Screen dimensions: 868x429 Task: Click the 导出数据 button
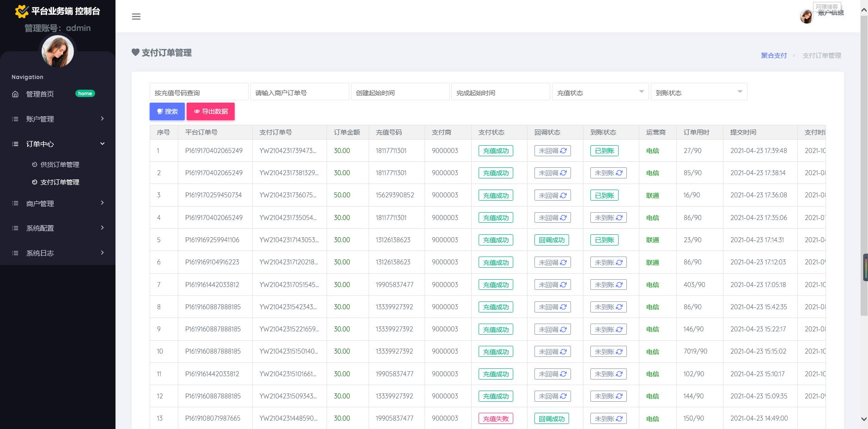pos(211,111)
